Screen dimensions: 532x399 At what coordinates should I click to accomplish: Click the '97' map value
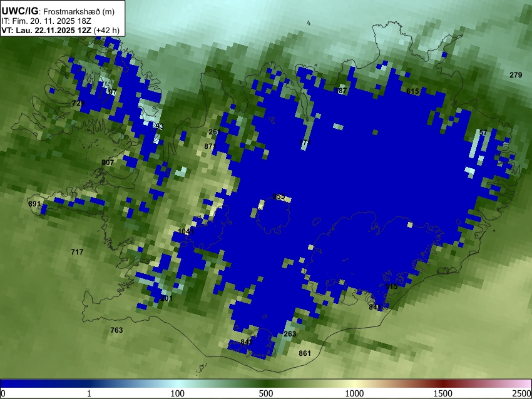(x=112, y=92)
